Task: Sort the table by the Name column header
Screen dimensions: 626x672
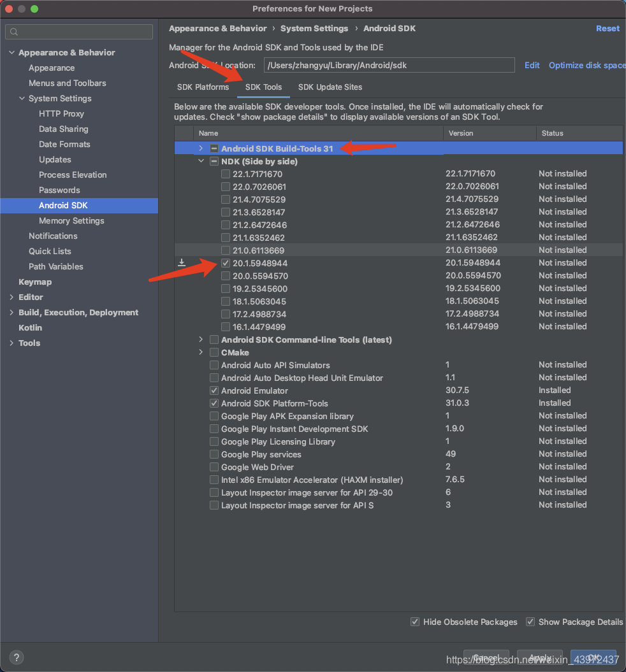Action: (318, 133)
